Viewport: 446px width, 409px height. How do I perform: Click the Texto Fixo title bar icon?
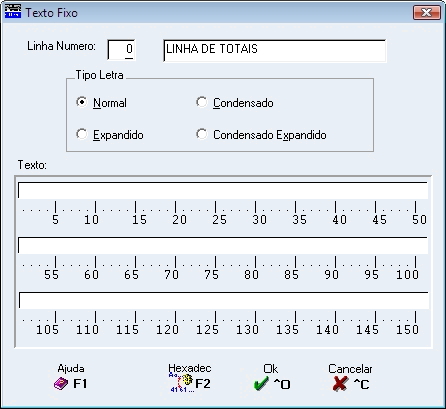[13, 11]
